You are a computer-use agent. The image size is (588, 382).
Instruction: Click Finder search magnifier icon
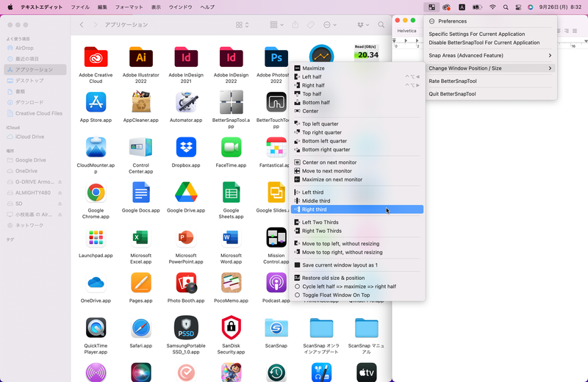tap(381, 25)
